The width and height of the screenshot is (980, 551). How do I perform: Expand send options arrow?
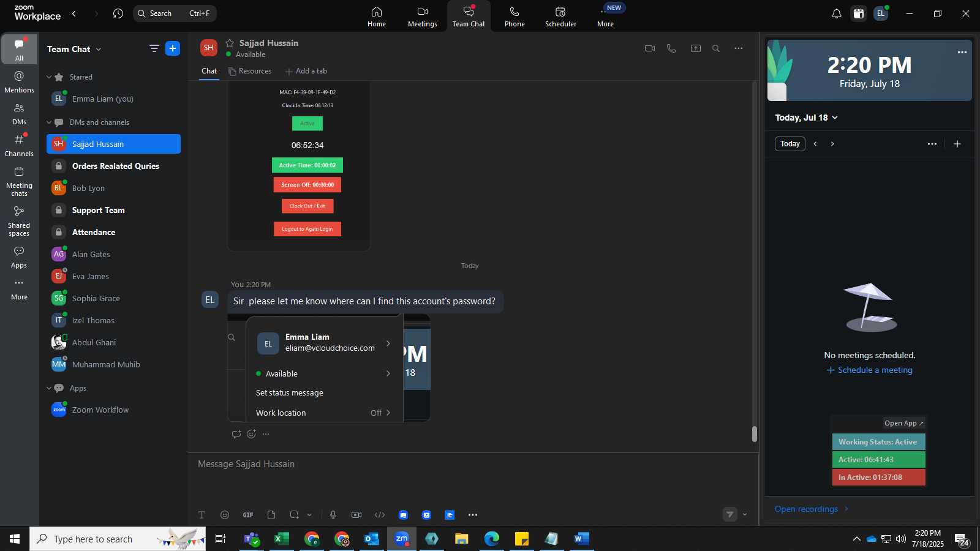[x=745, y=514]
